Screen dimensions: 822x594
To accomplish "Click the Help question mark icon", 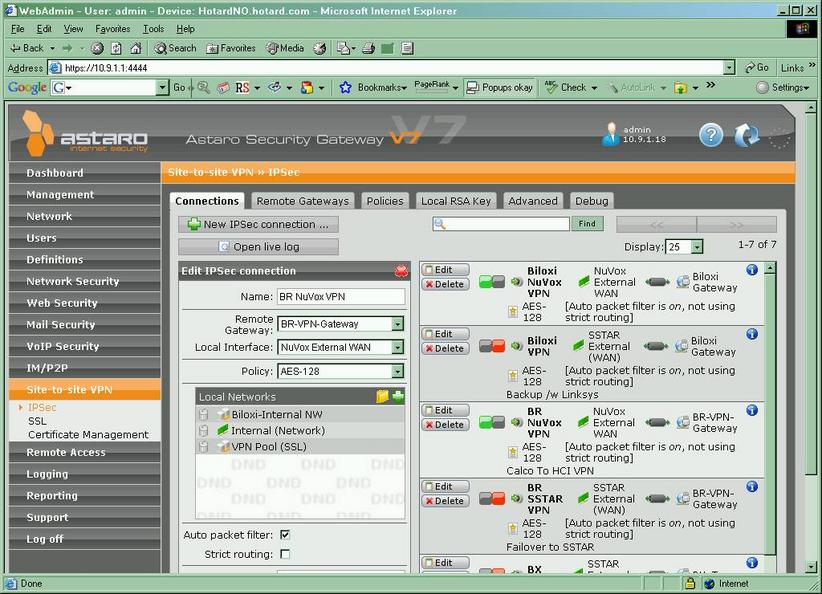I will [x=711, y=135].
